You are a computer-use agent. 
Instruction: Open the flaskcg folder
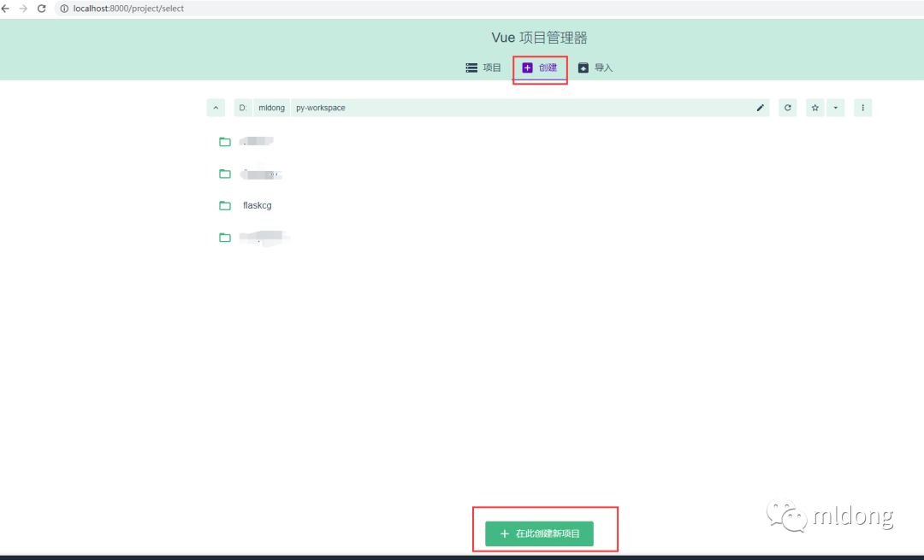click(258, 205)
